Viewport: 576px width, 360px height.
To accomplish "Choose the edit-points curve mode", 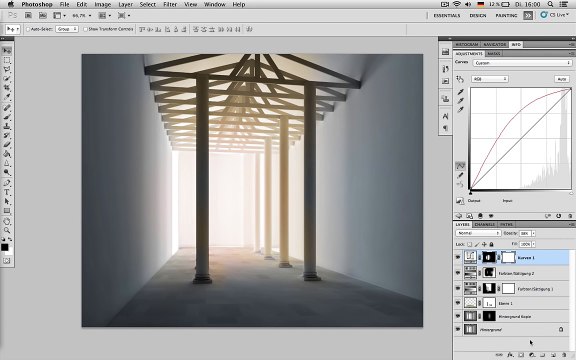I will point(460,166).
